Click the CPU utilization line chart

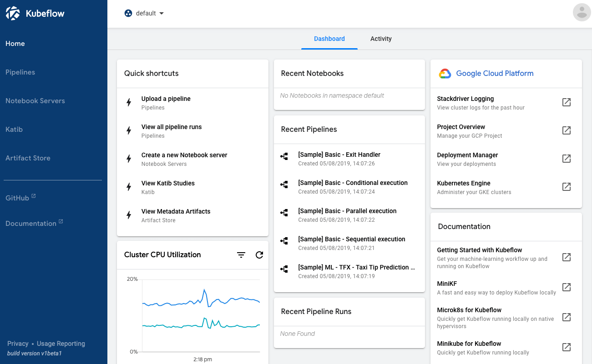pyautogui.click(x=201, y=315)
